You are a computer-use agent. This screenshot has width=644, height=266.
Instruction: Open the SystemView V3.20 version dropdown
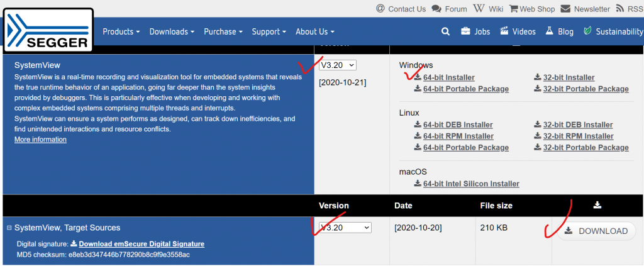tap(338, 65)
